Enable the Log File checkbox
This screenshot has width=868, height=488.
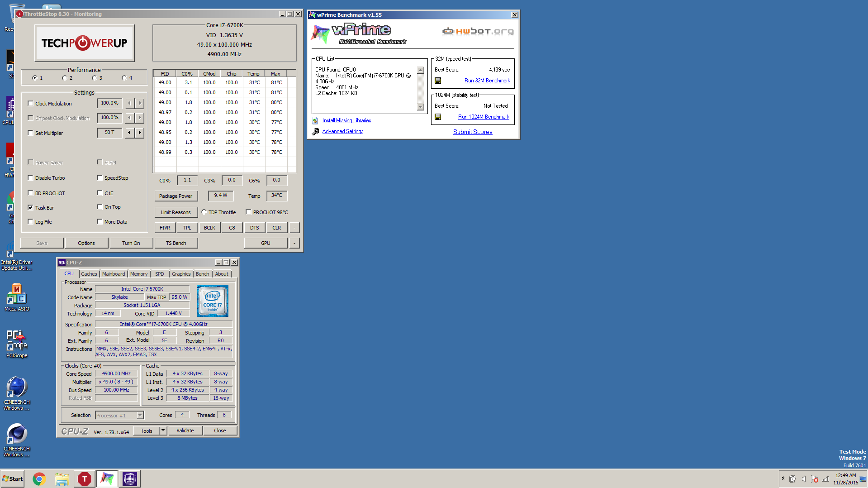30,222
